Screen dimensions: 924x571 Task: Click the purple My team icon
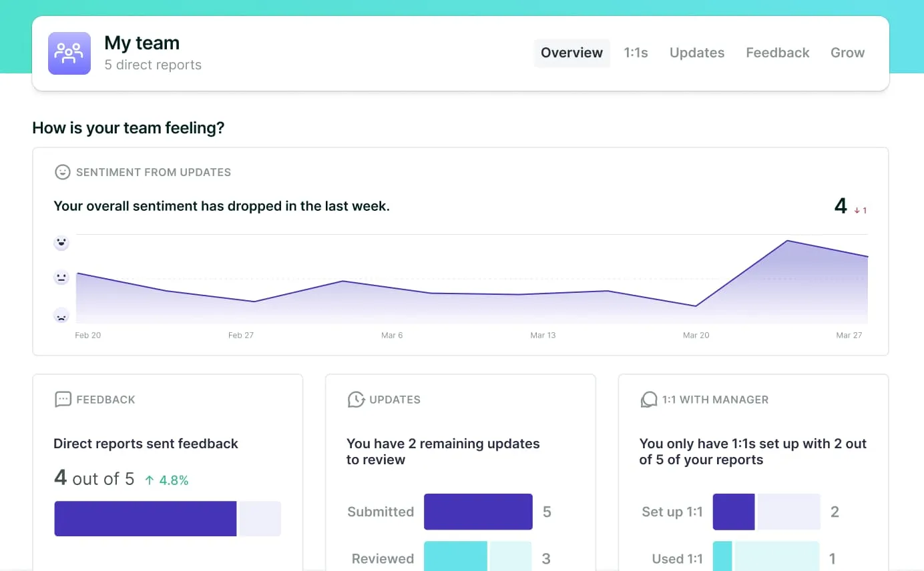(x=69, y=53)
